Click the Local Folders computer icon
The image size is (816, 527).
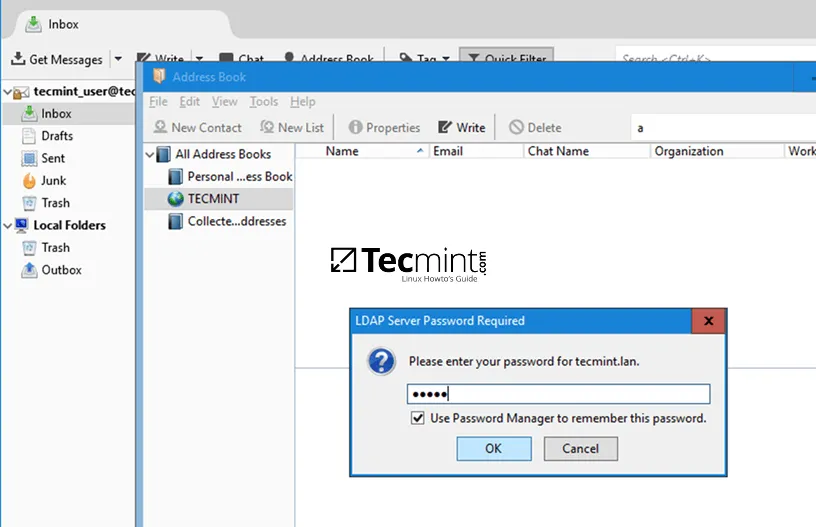(21, 225)
